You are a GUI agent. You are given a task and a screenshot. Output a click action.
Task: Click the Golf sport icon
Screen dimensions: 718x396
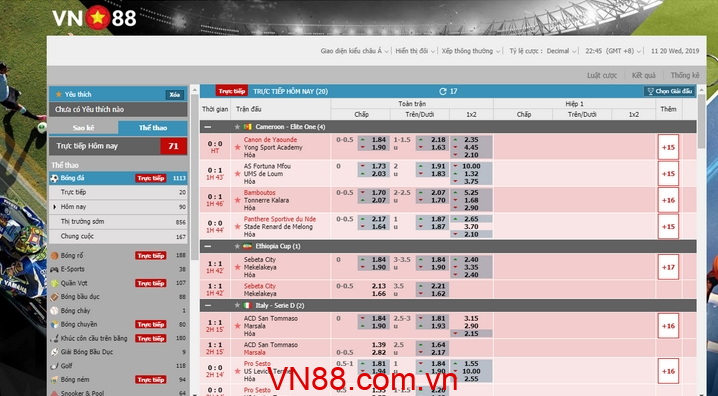pos(54,366)
